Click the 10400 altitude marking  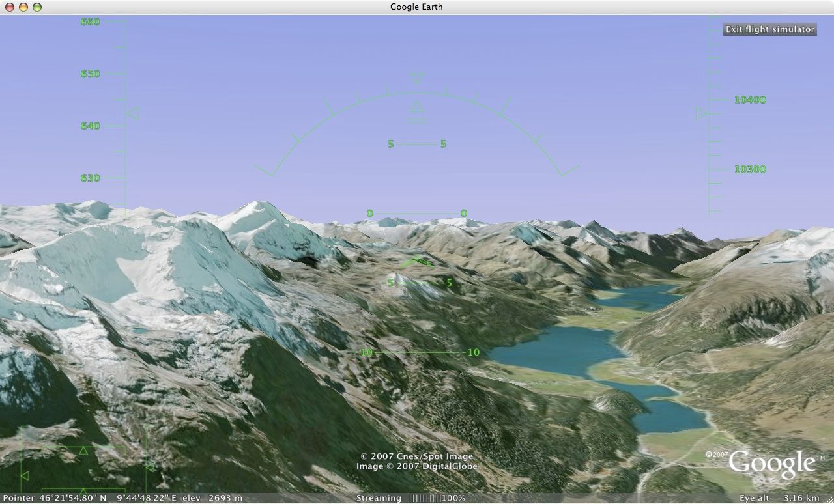pyautogui.click(x=750, y=100)
